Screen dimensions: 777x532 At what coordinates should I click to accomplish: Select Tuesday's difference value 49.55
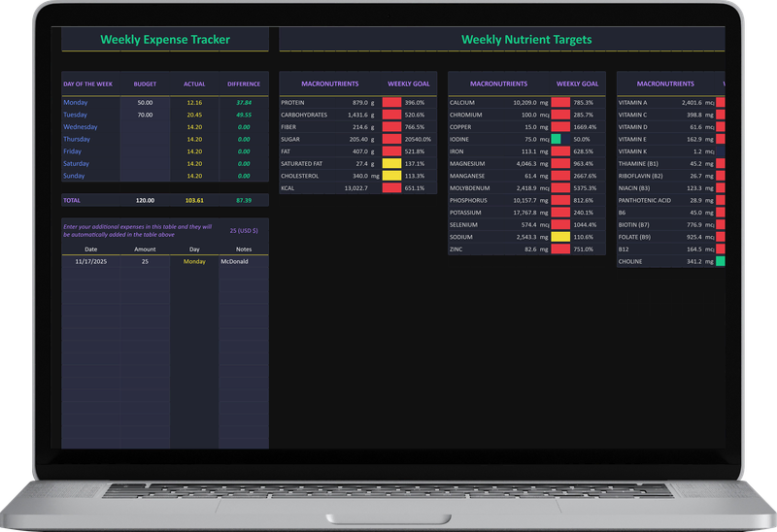pos(244,115)
